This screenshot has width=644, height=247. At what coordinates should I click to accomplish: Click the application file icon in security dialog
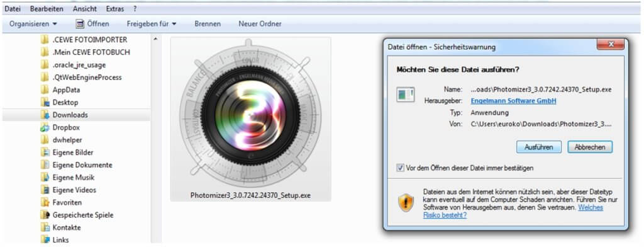405,95
